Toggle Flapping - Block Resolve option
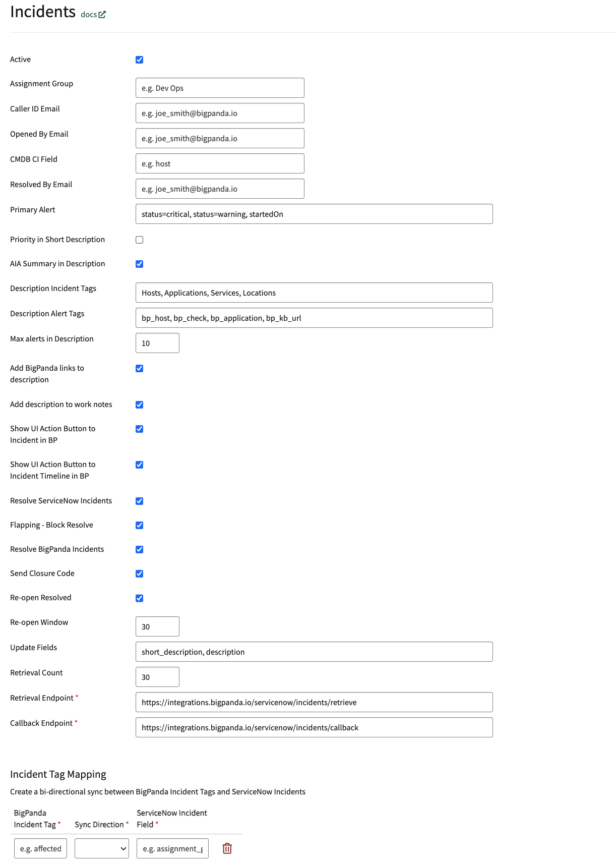 click(x=140, y=525)
